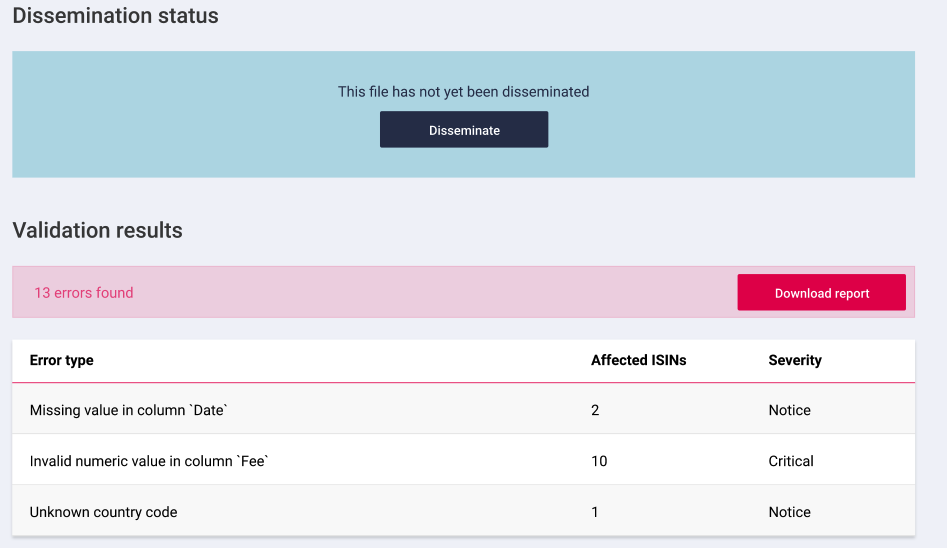The width and height of the screenshot is (947, 548).
Task: Click affected ISINs count 1 for country code
Action: pyautogui.click(x=595, y=512)
